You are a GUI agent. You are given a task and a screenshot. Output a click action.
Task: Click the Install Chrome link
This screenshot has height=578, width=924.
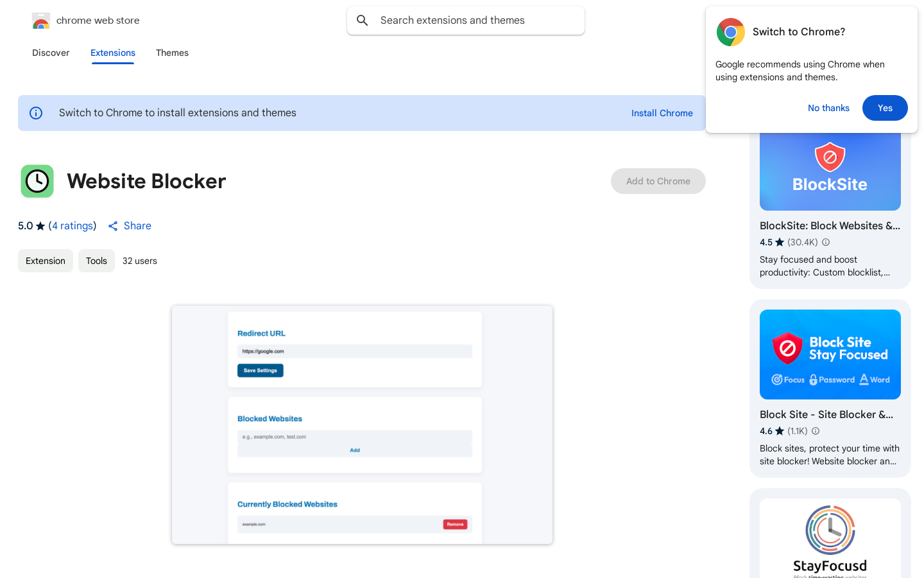662,113
